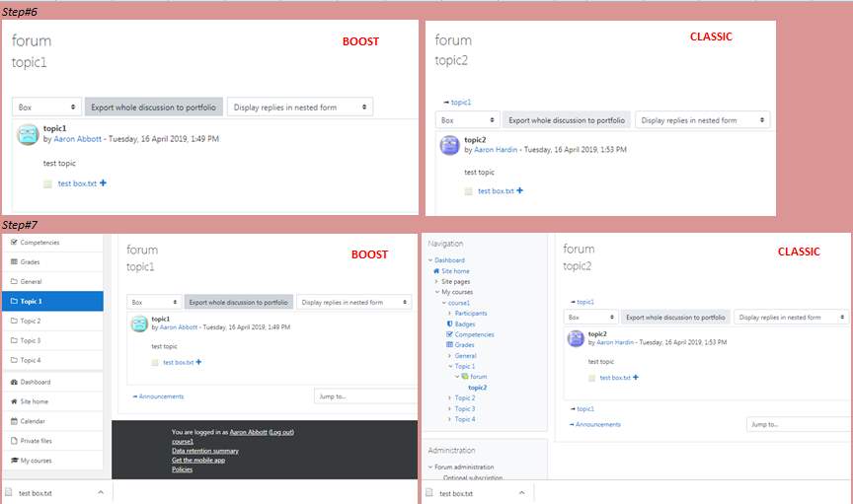Open Box dropdown in Step 7 Boost panel
The height and width of the screenshot is (504, 853).
click(154, 302)
